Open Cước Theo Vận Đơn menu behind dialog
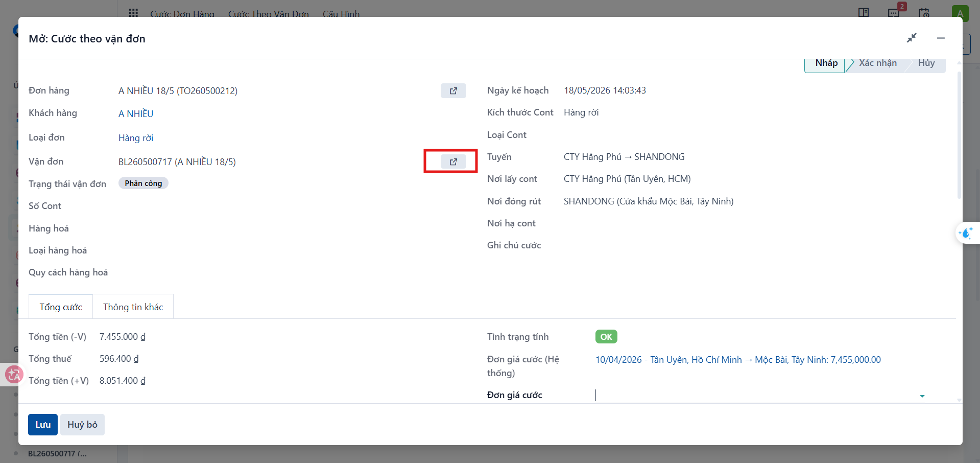This screenshot has width=980, height=463. point(269,14)
